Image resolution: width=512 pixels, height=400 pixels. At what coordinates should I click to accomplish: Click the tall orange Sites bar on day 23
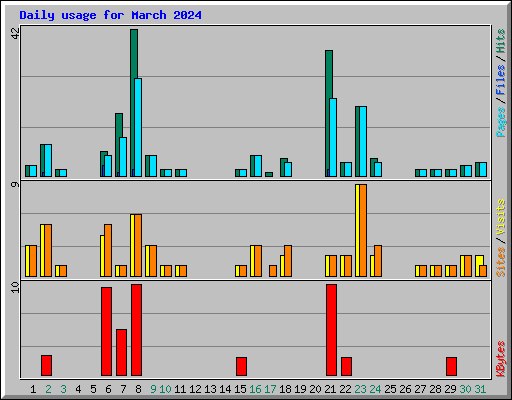coord(363,230)
